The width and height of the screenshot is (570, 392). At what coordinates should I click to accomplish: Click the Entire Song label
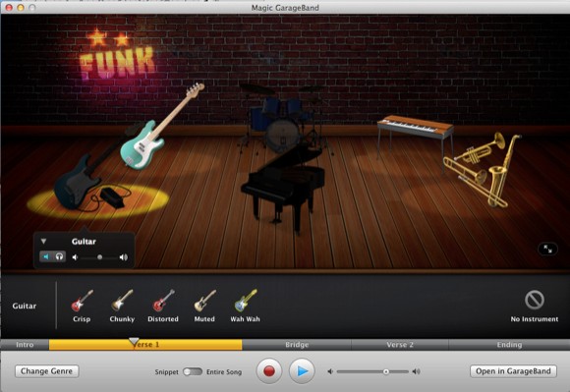pyautogui.click(x=224, y=372)
